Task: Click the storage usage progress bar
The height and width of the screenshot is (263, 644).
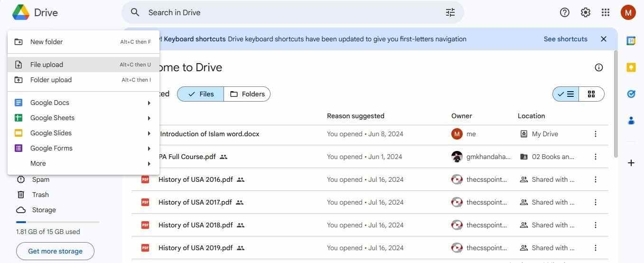Action: pos(57,222)
